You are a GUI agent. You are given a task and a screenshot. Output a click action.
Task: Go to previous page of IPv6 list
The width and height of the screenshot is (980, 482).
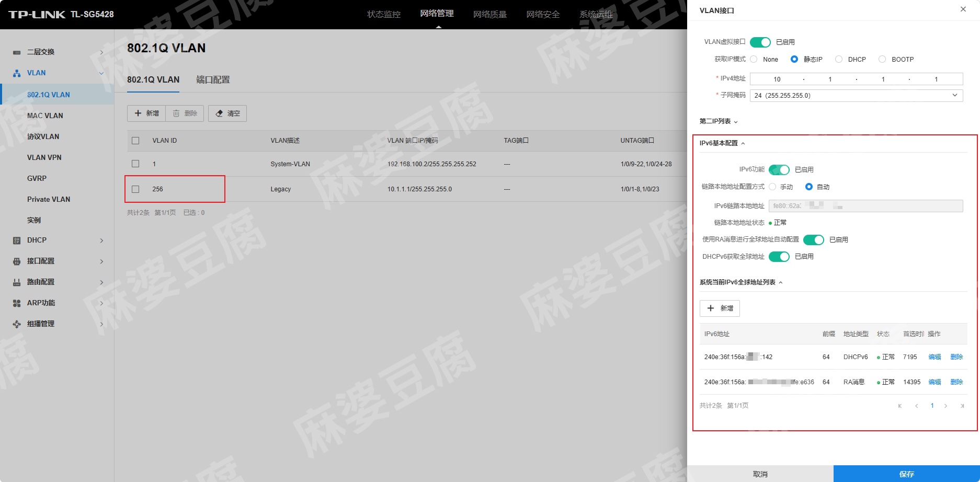click(916, 406)
